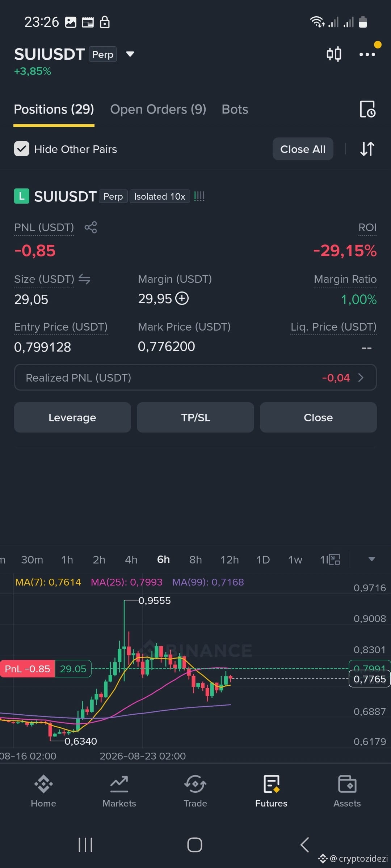Expand the SUIUSDT pair dropdown arrow

click(x=130, y=54)
